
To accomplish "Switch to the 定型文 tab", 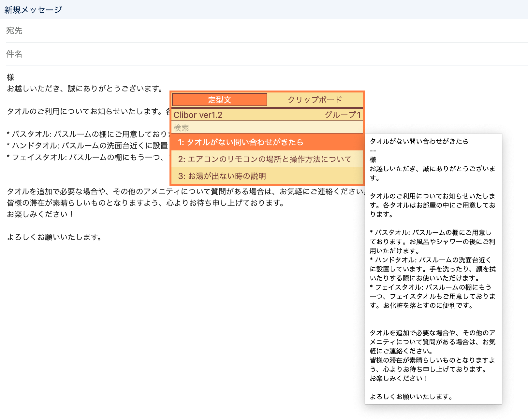I will [x=219, y=100].
